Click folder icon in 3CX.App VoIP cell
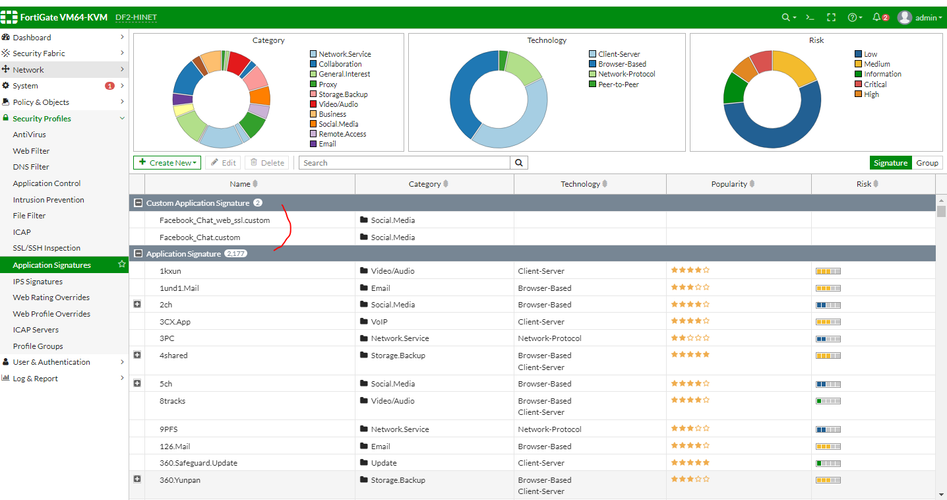The height and width of the screenshot is (500, 947). 364,321
